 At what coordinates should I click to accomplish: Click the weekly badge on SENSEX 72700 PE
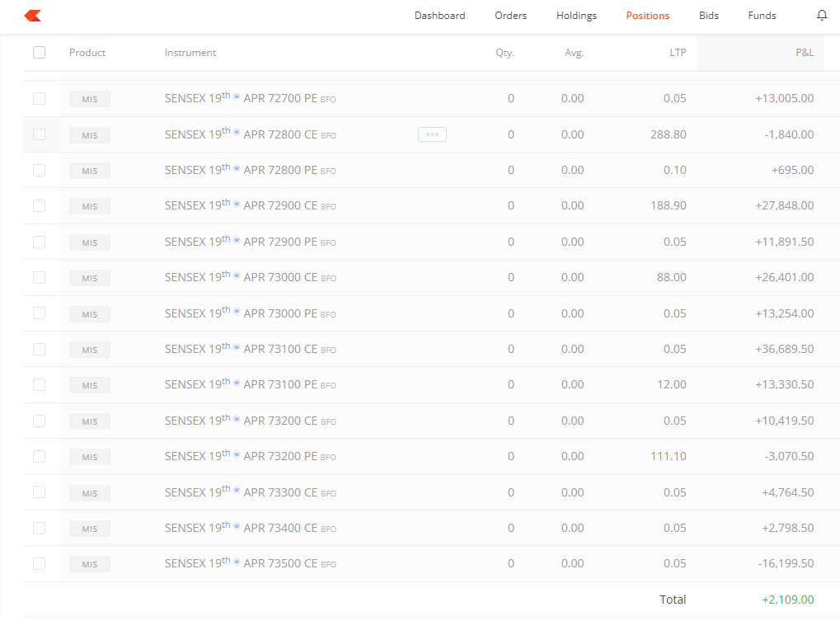pyautogui.click(x=237, y=95)
